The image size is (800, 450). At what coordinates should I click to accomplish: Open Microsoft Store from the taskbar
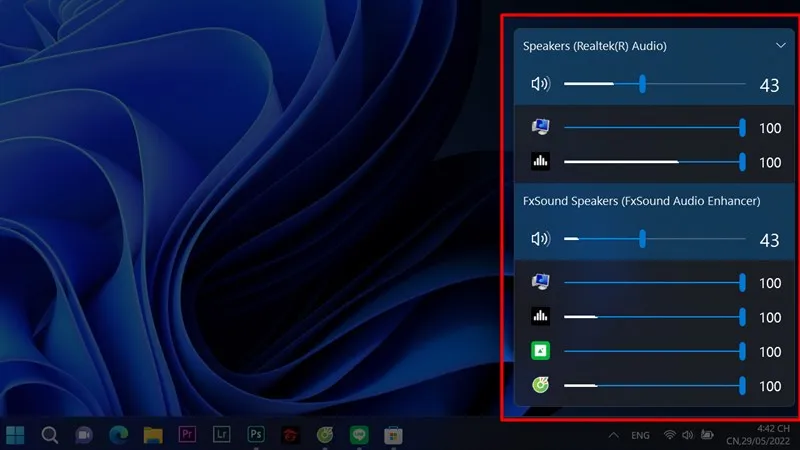pos(394,434)
